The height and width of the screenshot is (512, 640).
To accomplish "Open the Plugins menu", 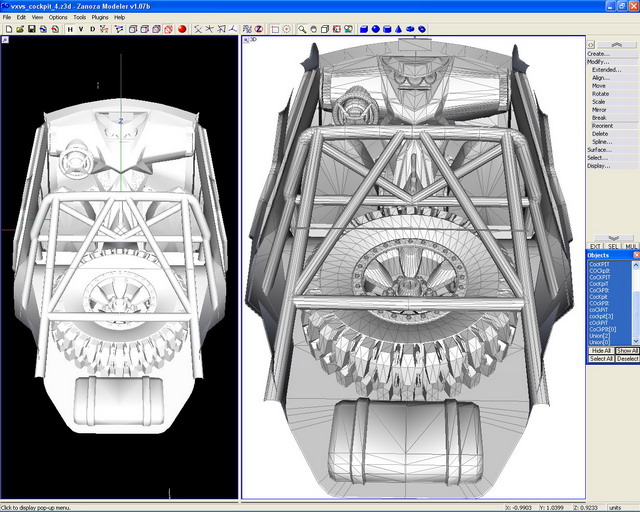I will pyautogui.click(x=99, y=17).
